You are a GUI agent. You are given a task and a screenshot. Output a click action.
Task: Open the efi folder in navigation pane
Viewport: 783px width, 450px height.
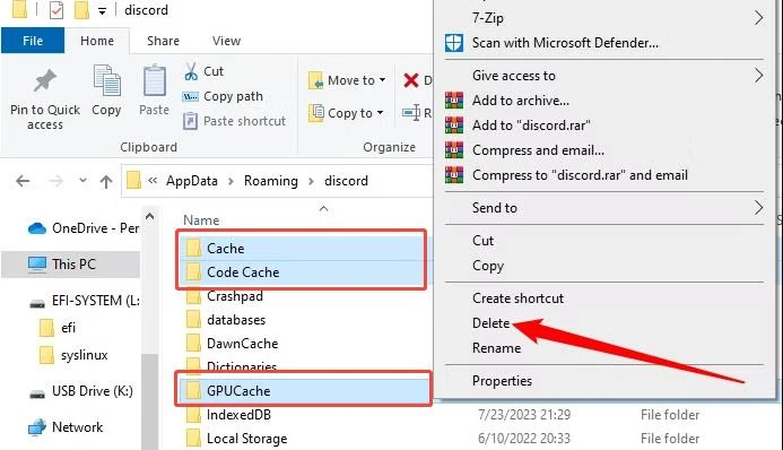coord(57,328)
